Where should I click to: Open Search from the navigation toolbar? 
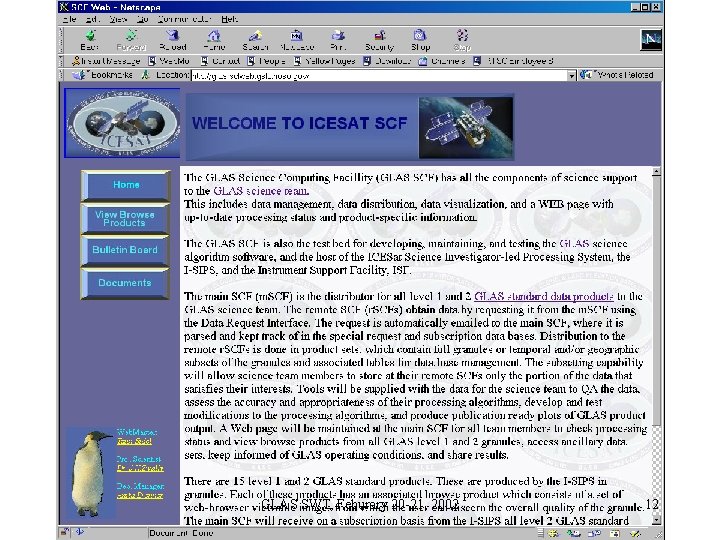[x=255, y=40]
